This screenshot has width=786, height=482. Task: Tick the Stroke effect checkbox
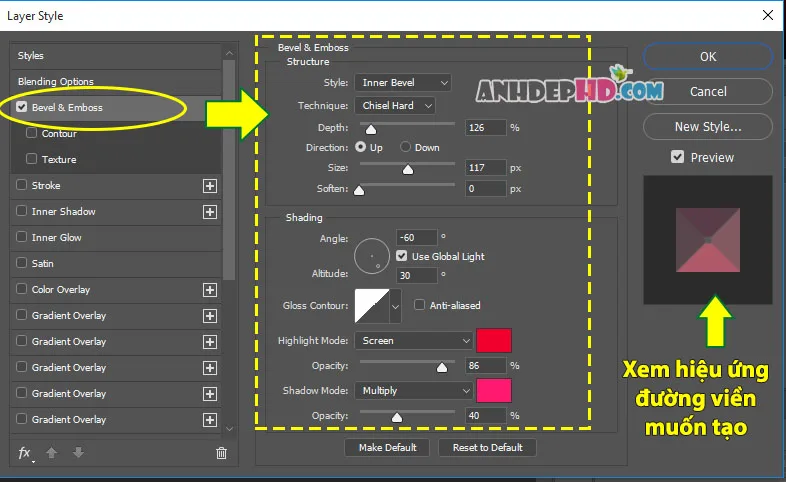22,185
